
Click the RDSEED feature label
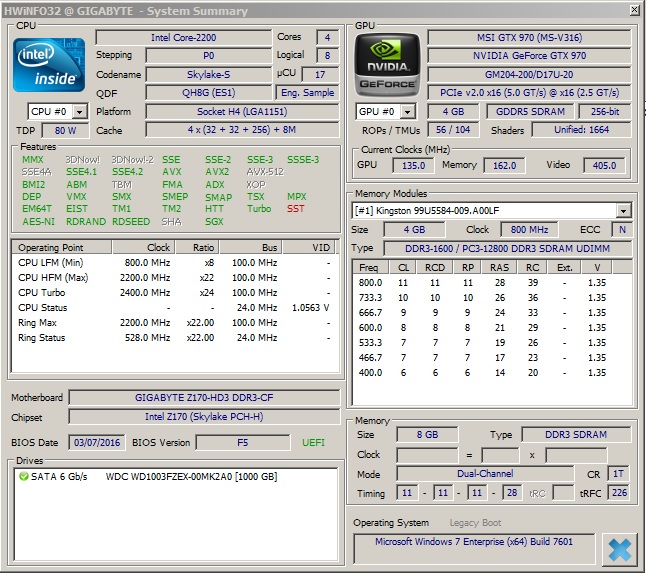point(131,222)
